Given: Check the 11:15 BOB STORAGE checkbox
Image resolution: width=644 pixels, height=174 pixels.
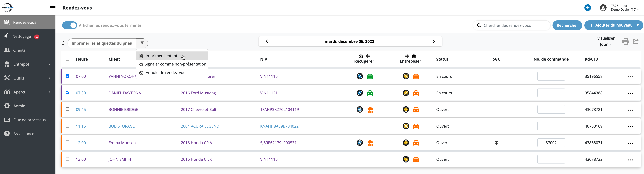Looking at the screenshot, I should (x=68, y=126).
